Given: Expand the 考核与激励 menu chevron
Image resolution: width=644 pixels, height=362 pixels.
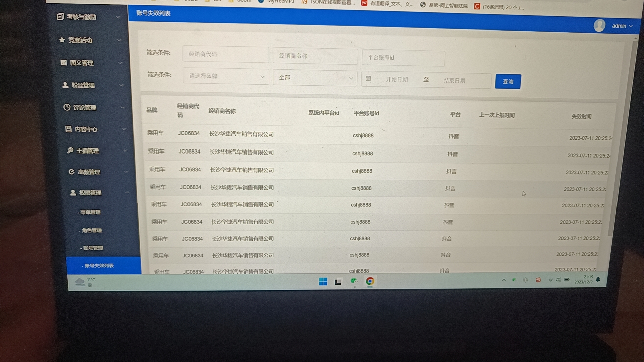Looking at the screenshot, I should coord(118,17).
